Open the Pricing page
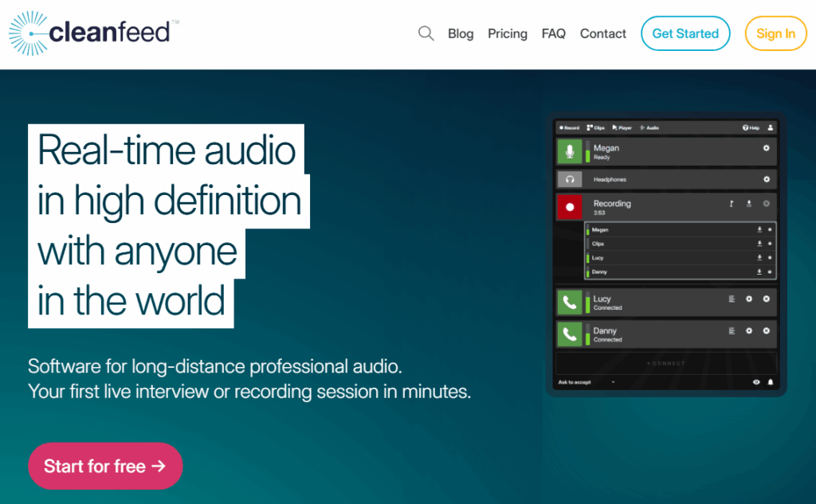Image resolution: width=816 pixels, height=504 pixels. [x=507, y=33]
